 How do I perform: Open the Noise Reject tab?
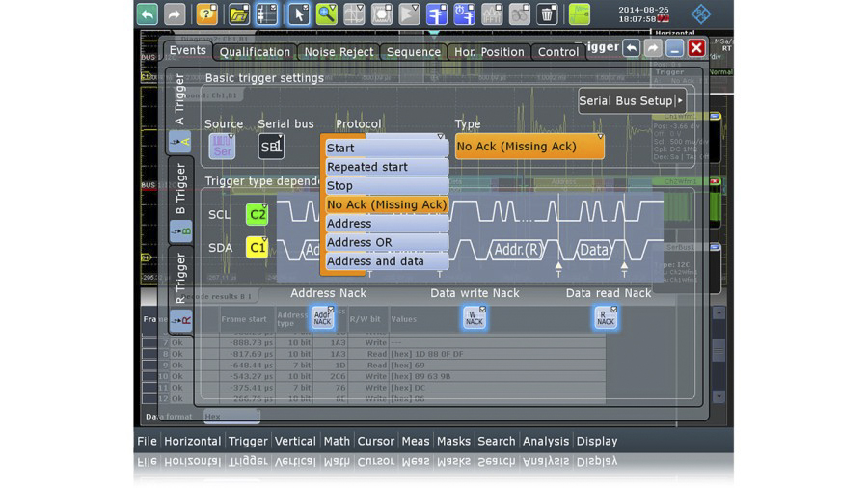pos(338,52)
